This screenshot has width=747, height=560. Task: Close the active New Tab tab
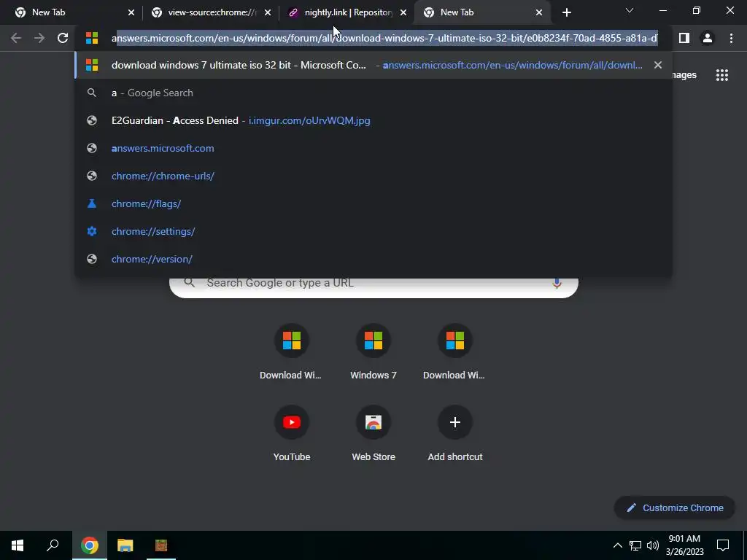539,13
